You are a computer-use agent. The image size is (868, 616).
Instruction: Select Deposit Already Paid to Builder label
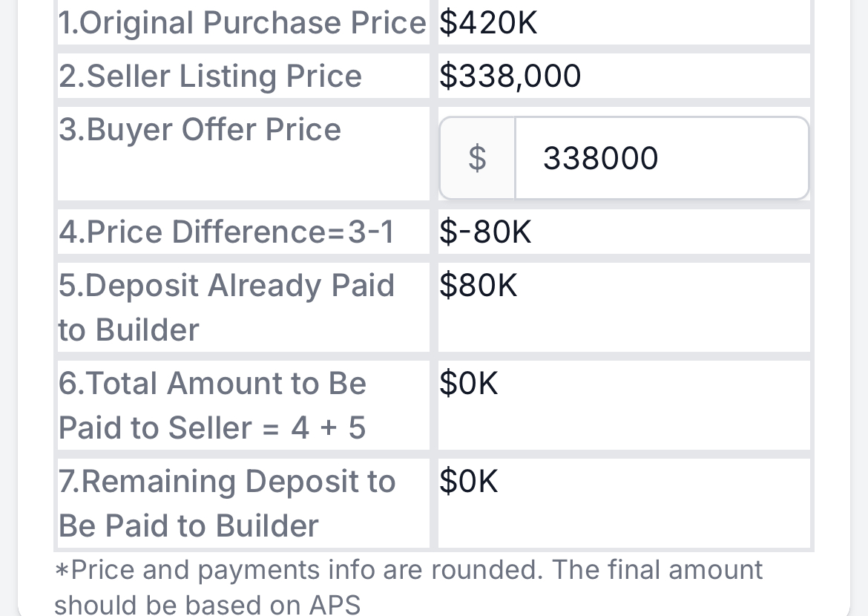click(x=226, y=307)
